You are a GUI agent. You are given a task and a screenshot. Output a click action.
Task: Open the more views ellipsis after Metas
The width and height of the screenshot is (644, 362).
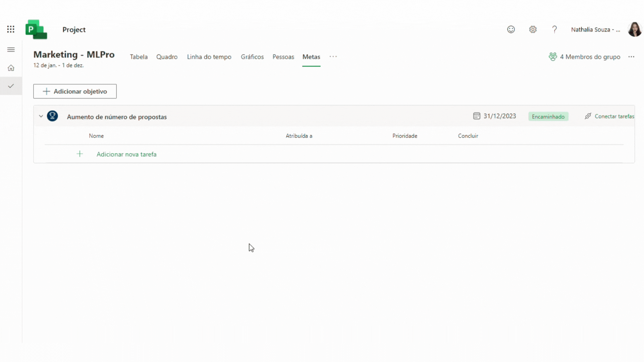[333, 57]
